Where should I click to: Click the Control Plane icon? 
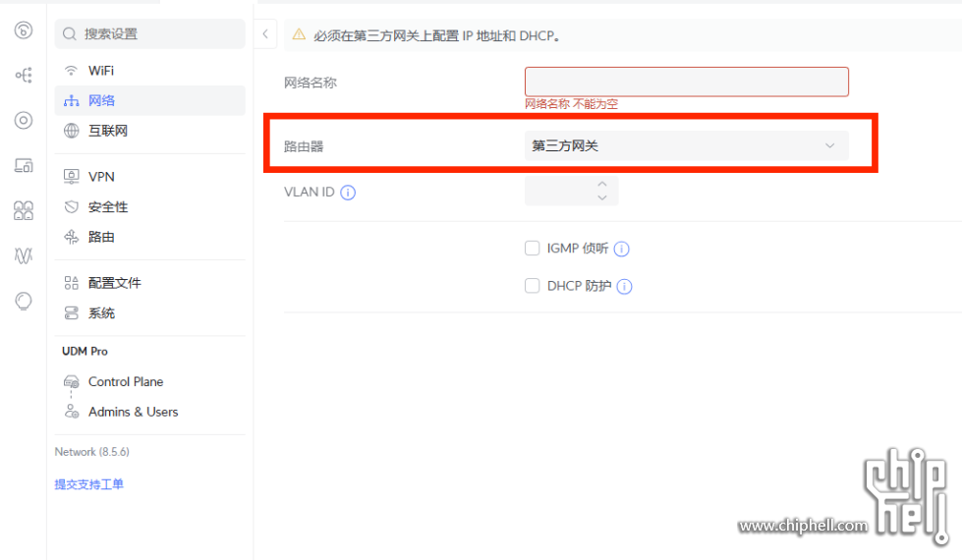point(71,381)
